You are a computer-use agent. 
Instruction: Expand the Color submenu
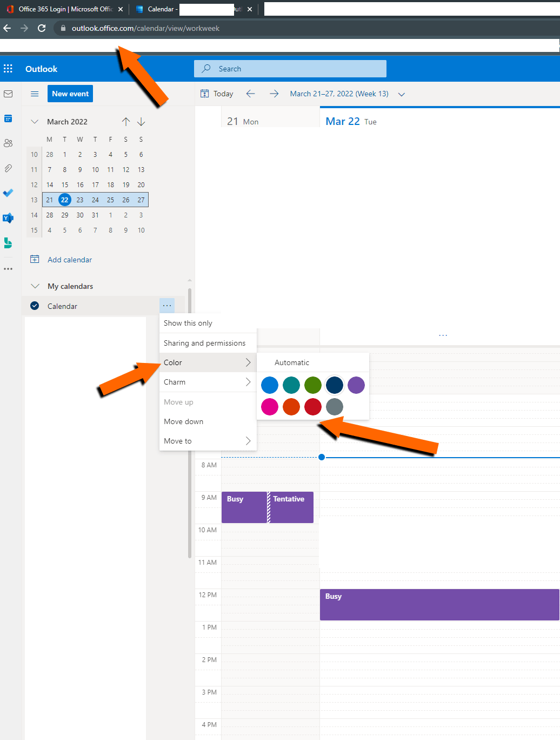(x=208, y=362)
